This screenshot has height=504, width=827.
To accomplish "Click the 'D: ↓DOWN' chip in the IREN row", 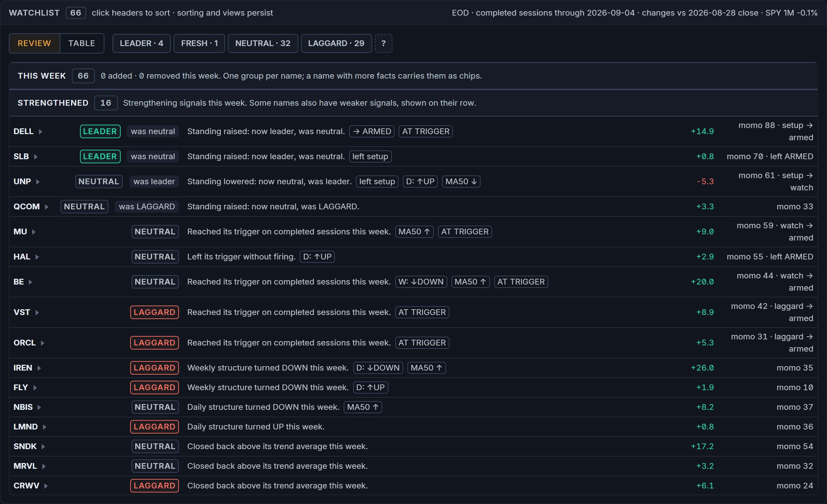I will tap(378, 368).
